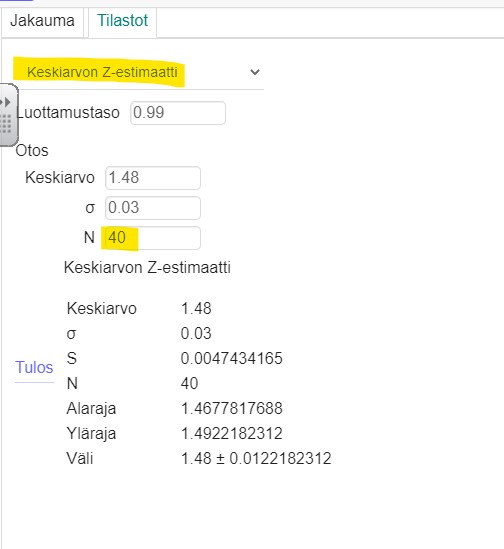Viewport: 504px width, 549px height.
Task: Select the σ value 0.03 in results
Action: pos(196,334)
